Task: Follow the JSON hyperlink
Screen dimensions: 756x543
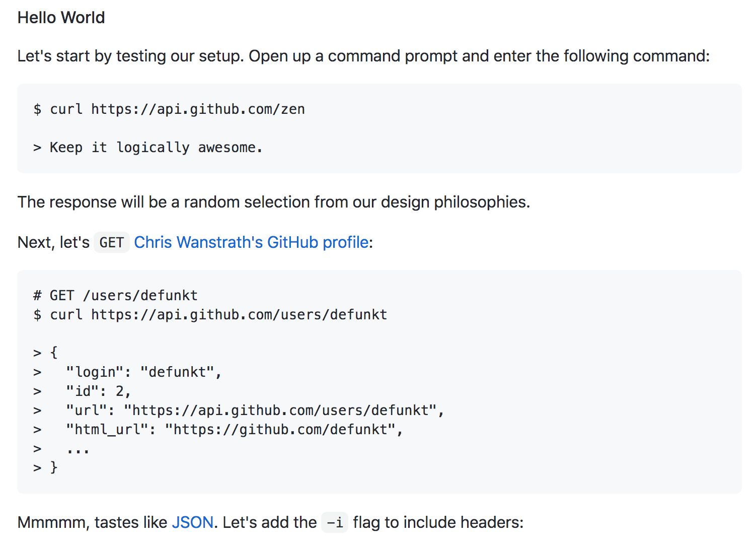Action: point(192,522)
